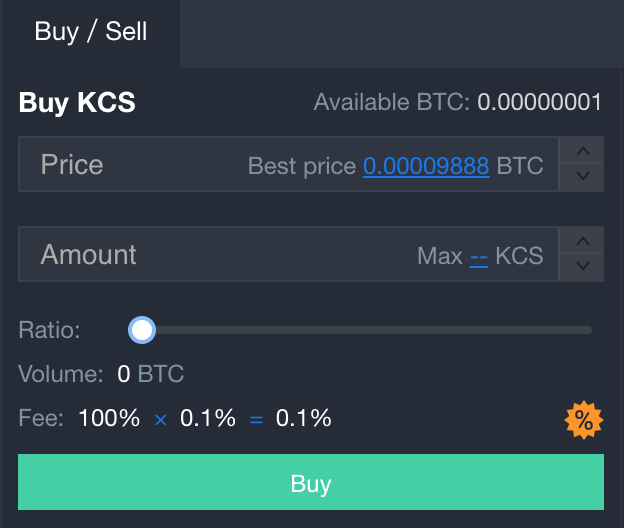Click the Ratio slider handle

(x=142, y=330)
